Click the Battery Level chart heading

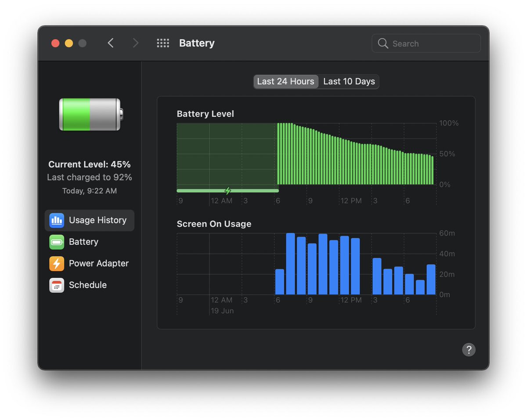[205, 114]
